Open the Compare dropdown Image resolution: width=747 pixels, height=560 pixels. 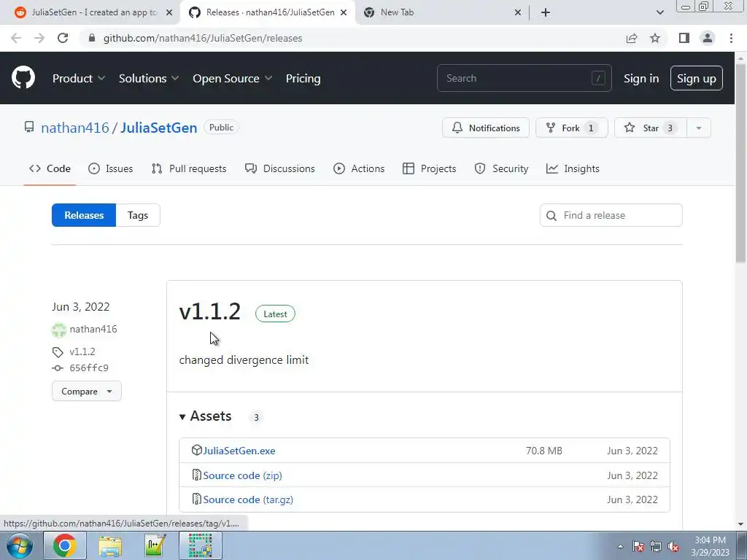click(87, 392)
